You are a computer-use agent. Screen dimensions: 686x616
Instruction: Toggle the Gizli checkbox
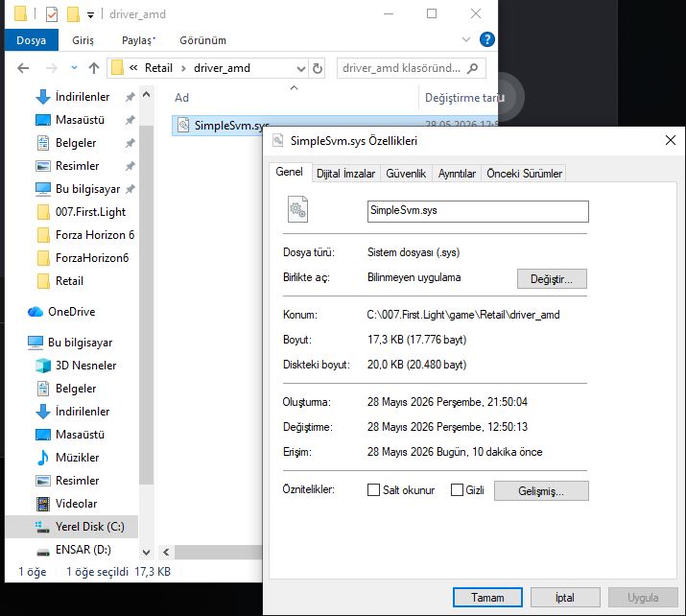(457, 490)
